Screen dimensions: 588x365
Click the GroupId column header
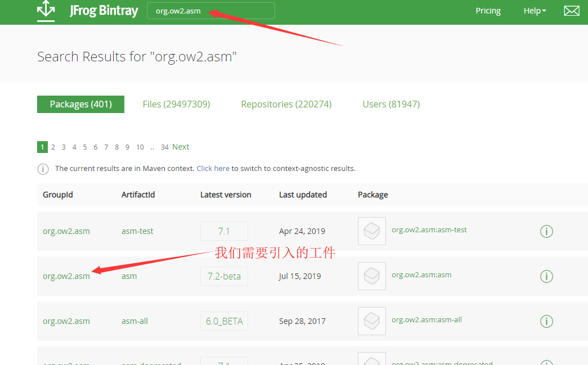pyautogui.click(x=58, y=195)
